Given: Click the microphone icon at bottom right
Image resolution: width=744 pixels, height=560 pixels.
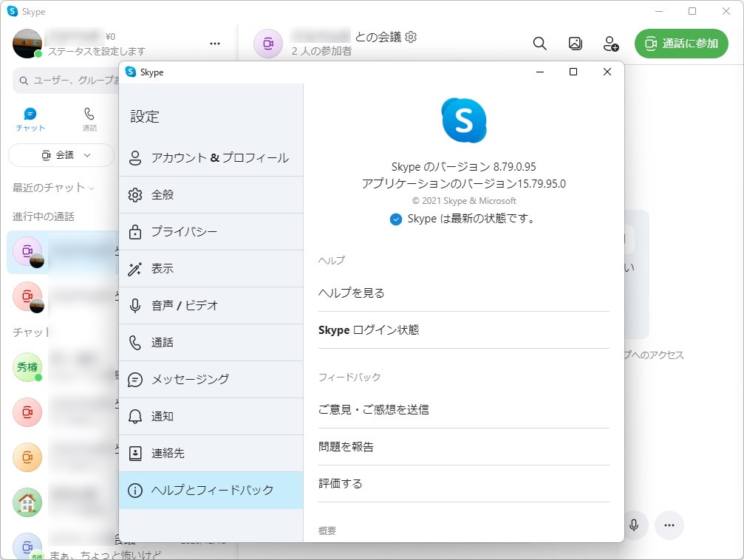Looking at the screenshot, I should 634,525.
